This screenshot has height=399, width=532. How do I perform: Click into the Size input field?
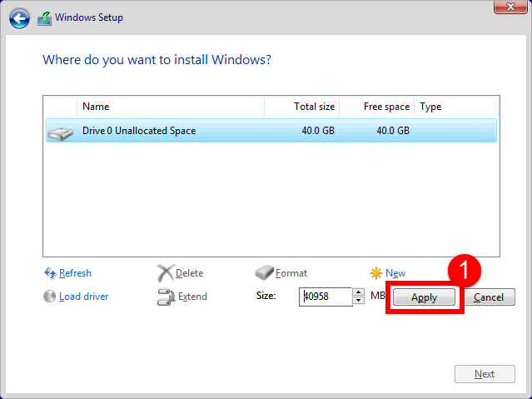point(326,297)
